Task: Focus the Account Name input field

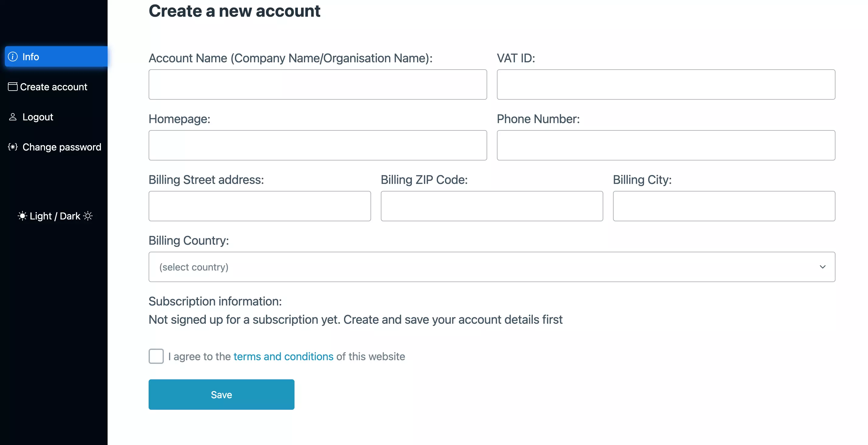Action: click(318, 85)
